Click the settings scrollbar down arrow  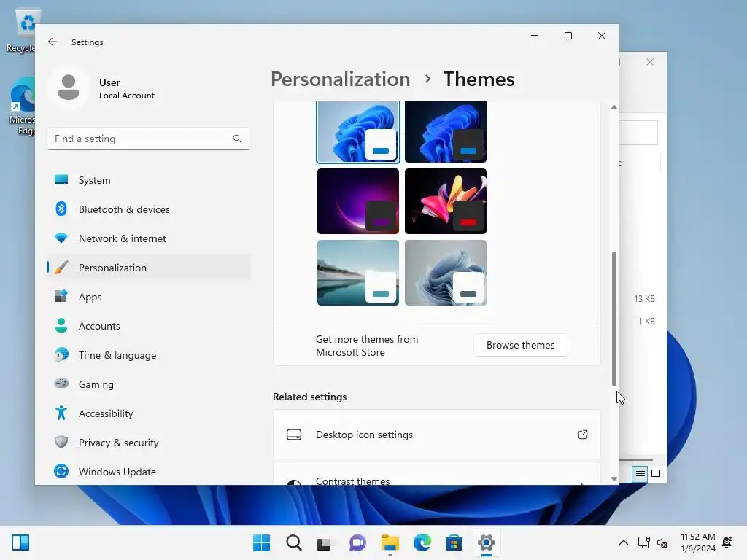point(614,479)
